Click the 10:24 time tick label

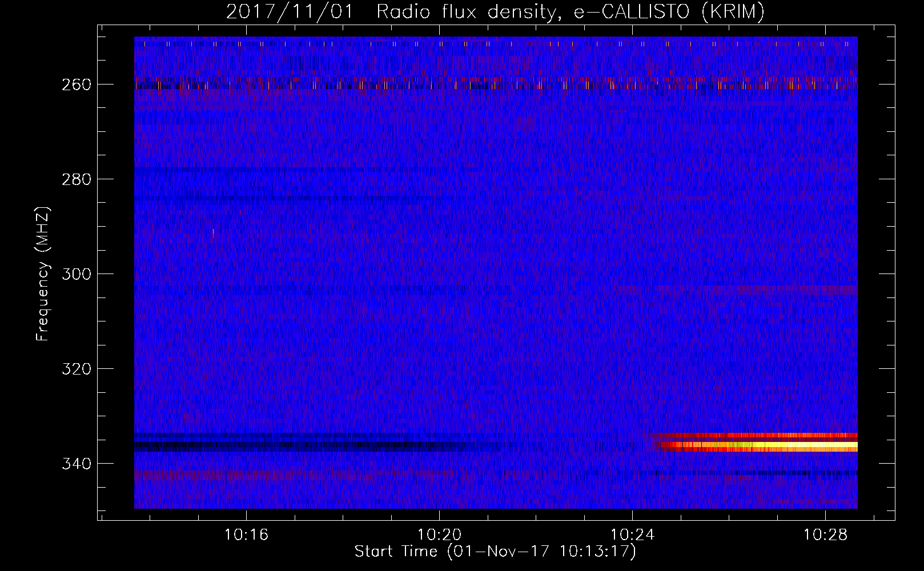632,535
